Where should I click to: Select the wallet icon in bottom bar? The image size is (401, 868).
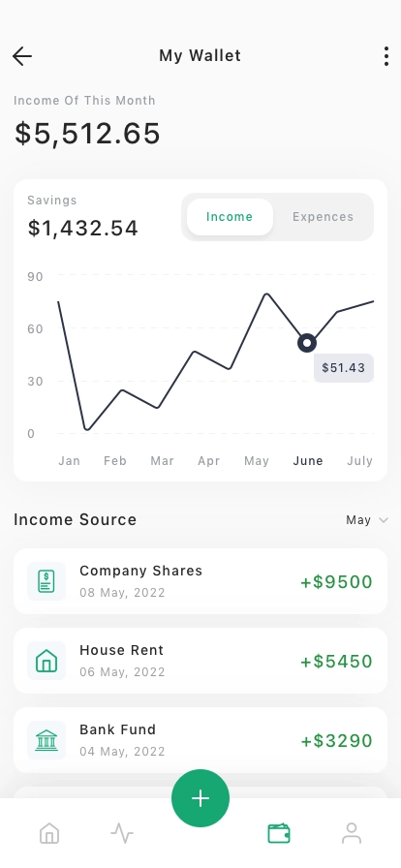coord(279,832)
